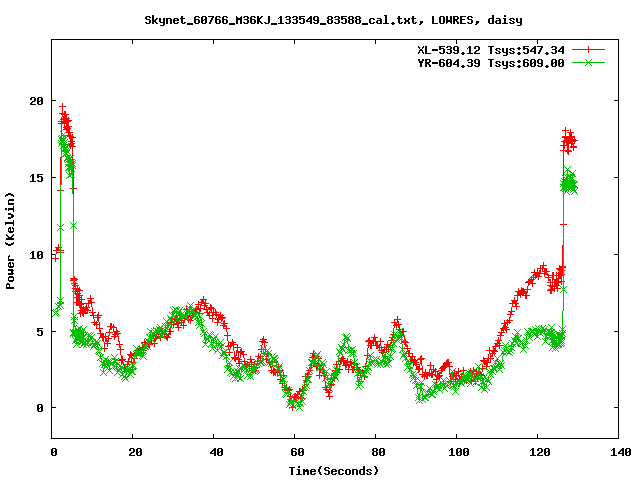Image resolution: width=640 pixels, height=480 pixels.
Task: Click the x-axis tick label 120
Action: (x=540, y=452)
